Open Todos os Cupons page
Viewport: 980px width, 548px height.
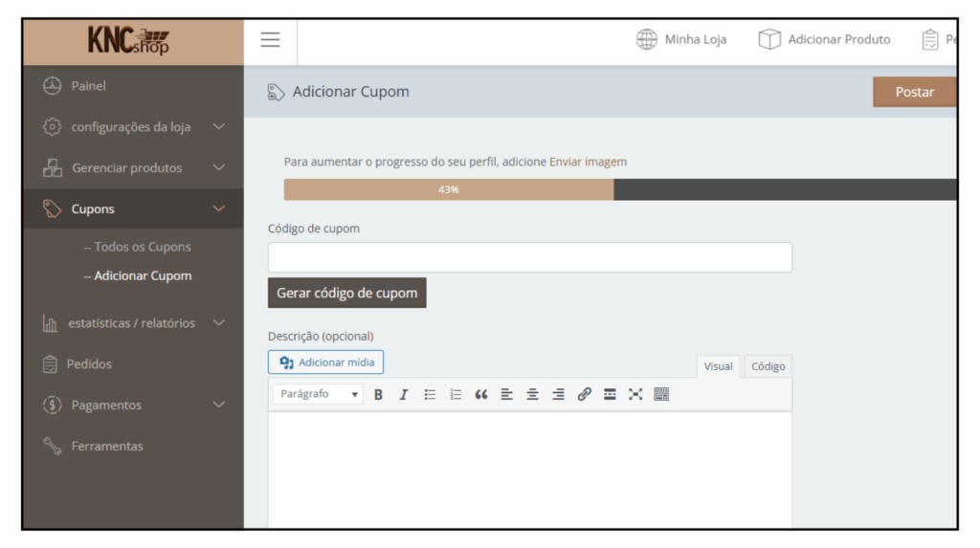pos(143,247)
